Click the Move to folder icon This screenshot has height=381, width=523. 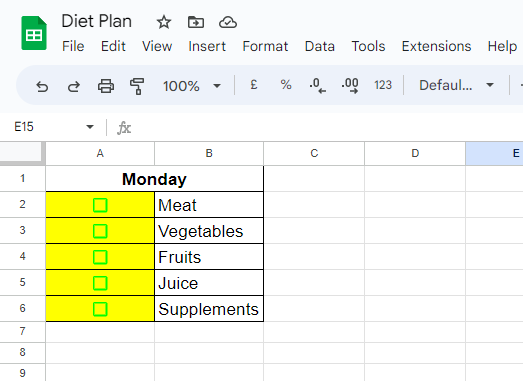coord(196,22)
